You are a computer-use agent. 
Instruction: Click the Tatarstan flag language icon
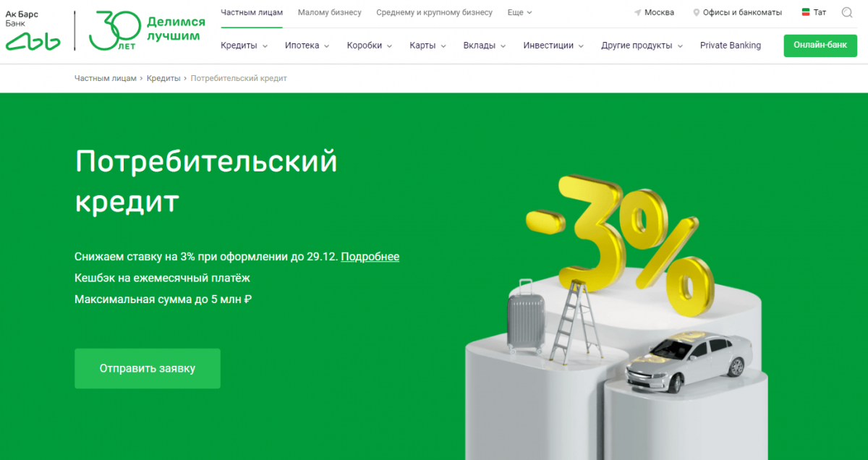[x=806, y=12]
